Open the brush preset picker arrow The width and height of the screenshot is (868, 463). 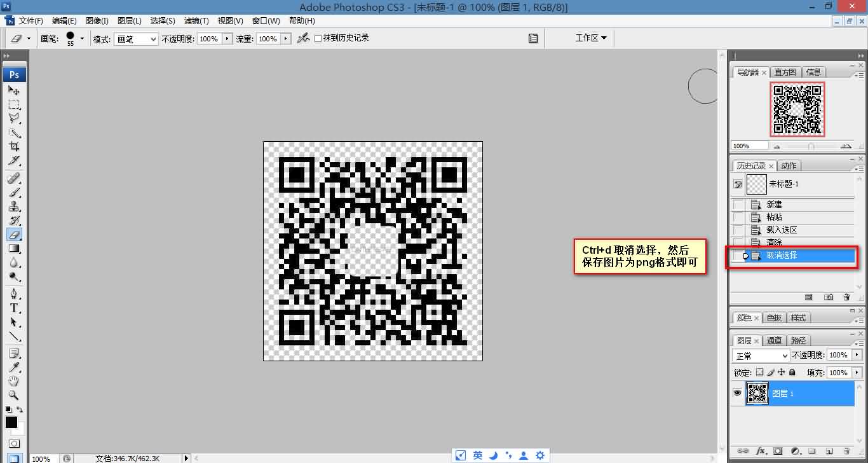[82, 39]
